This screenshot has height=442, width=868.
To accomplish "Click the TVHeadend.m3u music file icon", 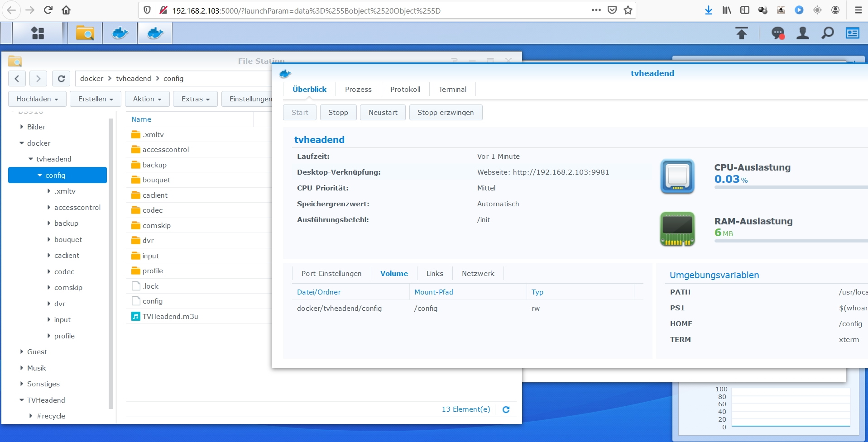I will coord(136,316).
